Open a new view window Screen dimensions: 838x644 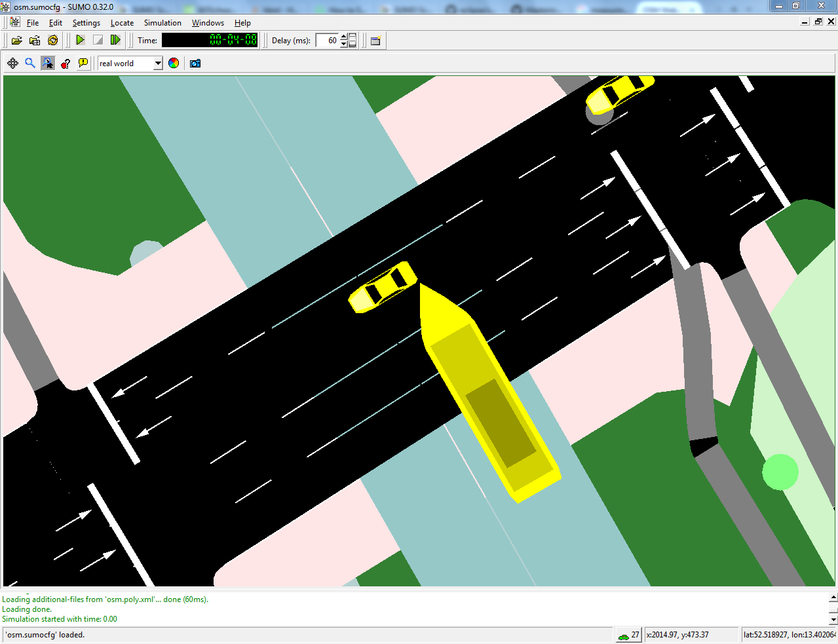pyautogui.click(x=375, y=41)
